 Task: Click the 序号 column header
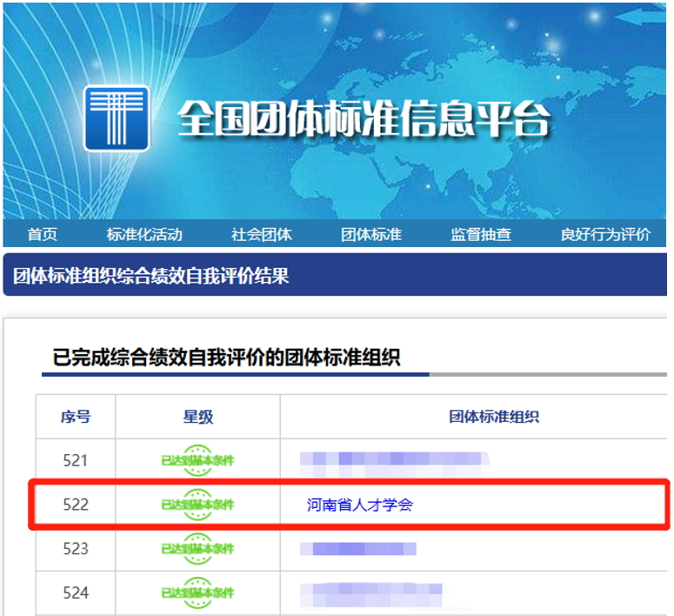tap(76, 417)
